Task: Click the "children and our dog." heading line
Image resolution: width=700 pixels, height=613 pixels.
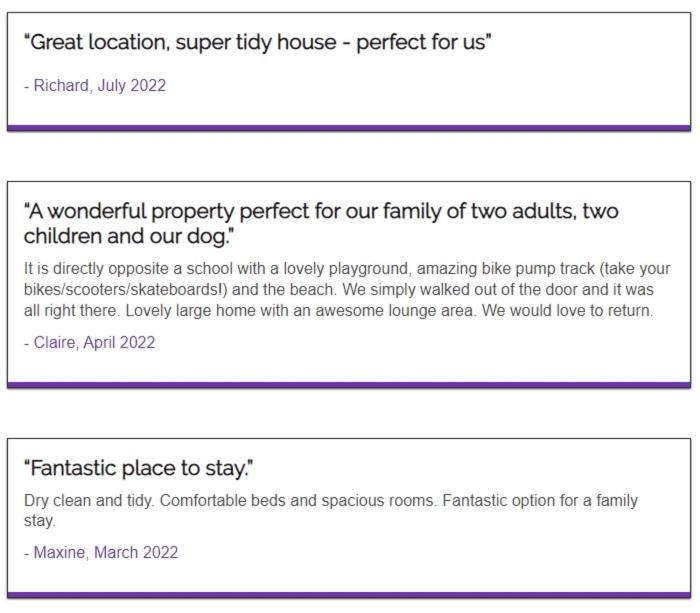Action: click(129, 236)
